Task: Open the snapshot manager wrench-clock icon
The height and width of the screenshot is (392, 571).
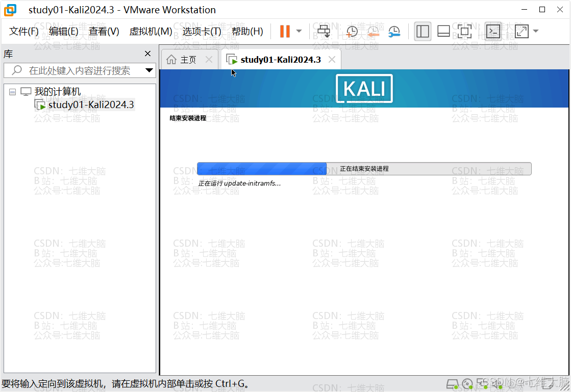Action: pos(394,32)
